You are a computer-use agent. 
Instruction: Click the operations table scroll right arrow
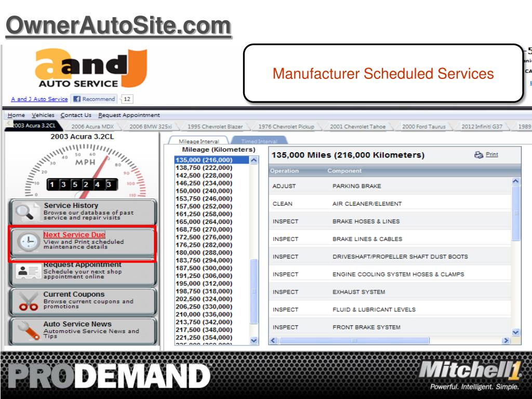[x=506, y=340]
